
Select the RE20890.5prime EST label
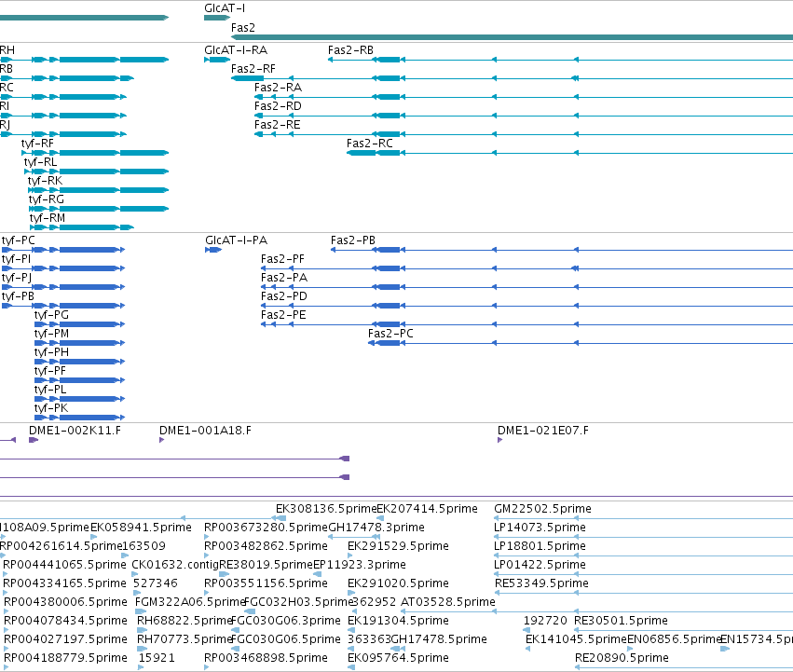coord(622,658)
